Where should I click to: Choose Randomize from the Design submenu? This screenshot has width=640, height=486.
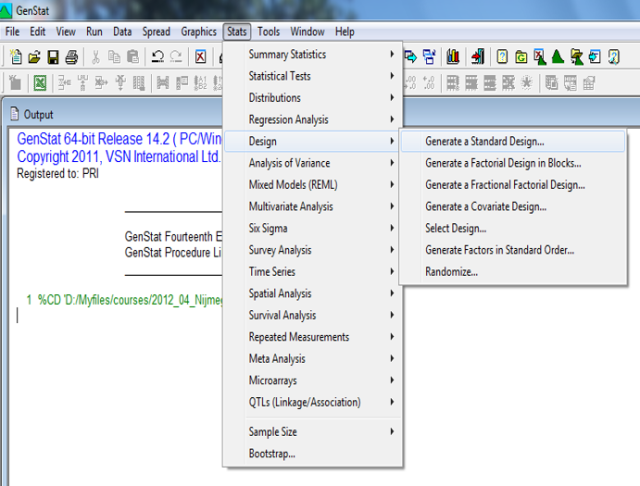pyautogui.click(x=451, y=271)
